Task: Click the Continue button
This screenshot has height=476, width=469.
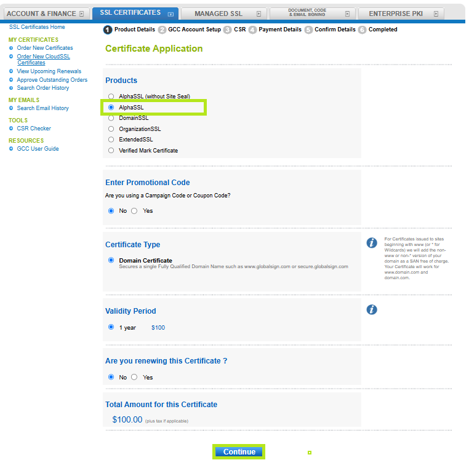Action: tap(239, 452)
